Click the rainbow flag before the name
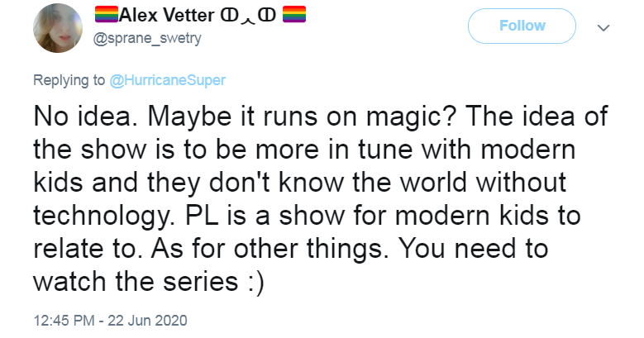Image resolution: width=644 pixels, height=338 pixels. 107,16
